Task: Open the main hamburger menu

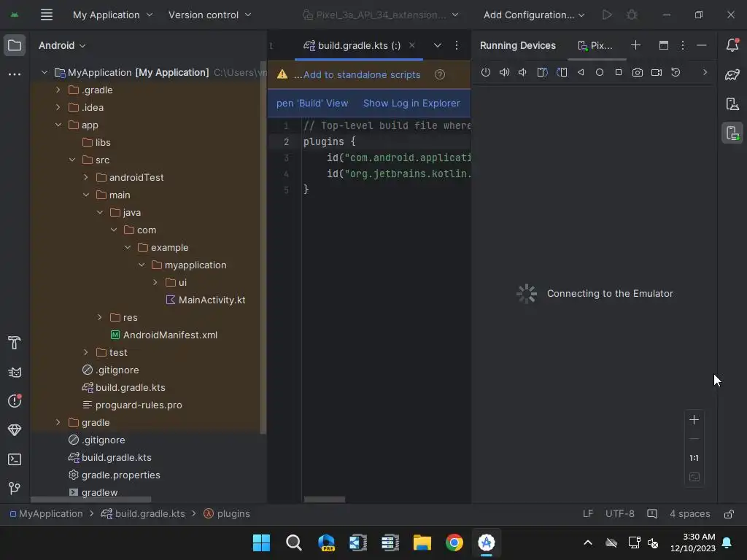Action: coord(46,15)
